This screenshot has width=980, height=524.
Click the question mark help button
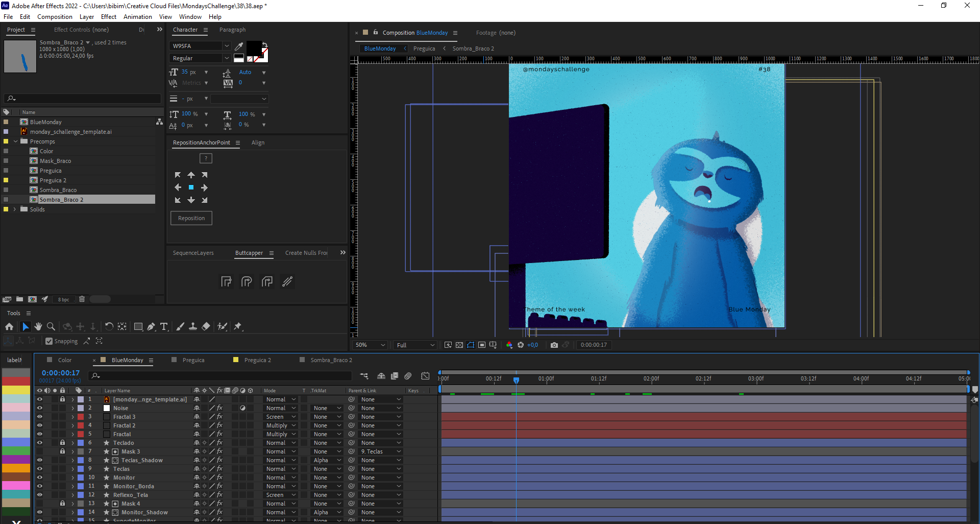[206, 158]
